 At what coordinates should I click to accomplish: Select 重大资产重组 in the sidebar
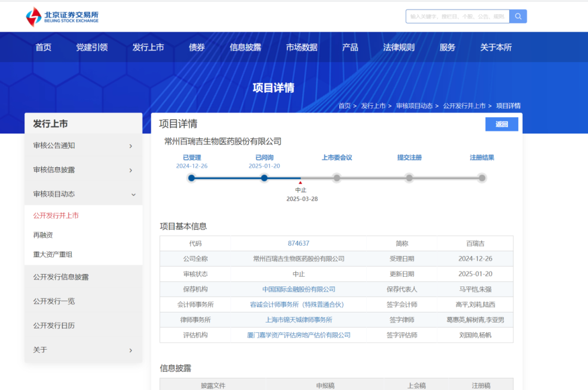52,254
